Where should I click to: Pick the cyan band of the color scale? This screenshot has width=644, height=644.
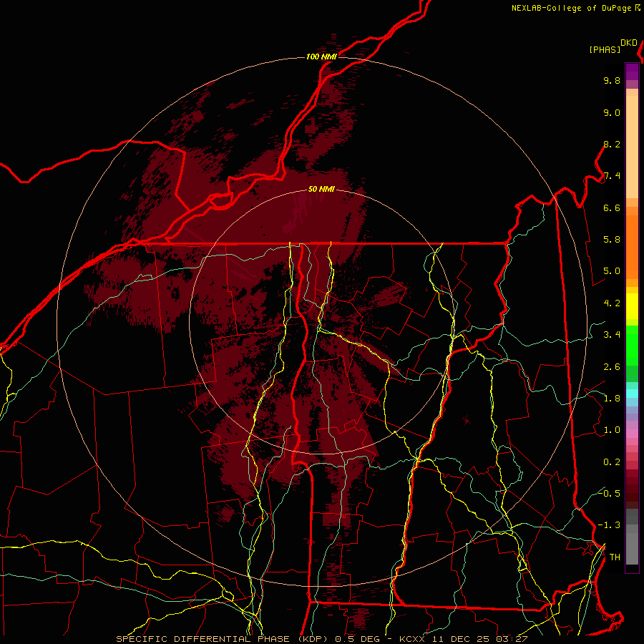(632, 394)
